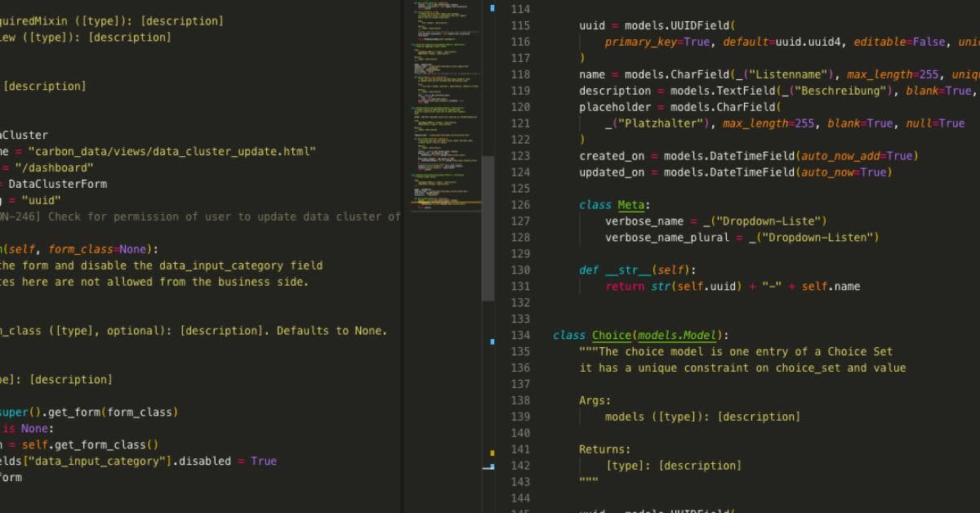Click the yellow change marker near line 141
This screenshot has width=980, height=513.
click(491, 451)
